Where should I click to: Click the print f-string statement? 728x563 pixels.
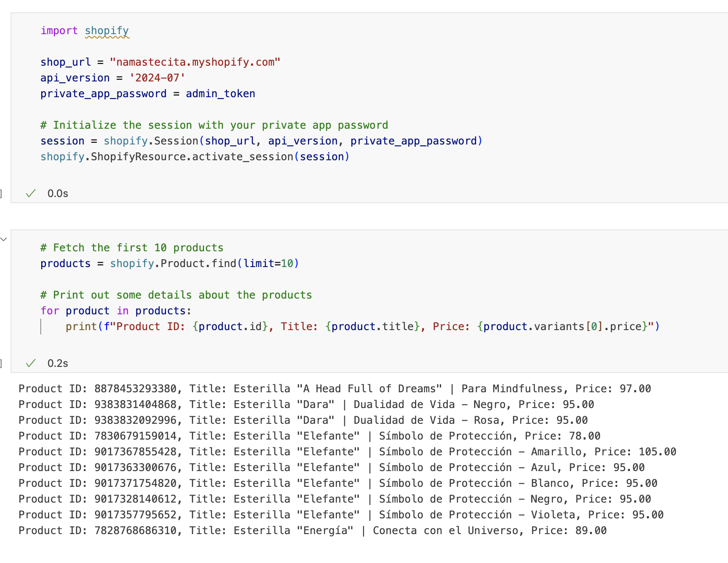pyautogui.click(x=363, y=327)
